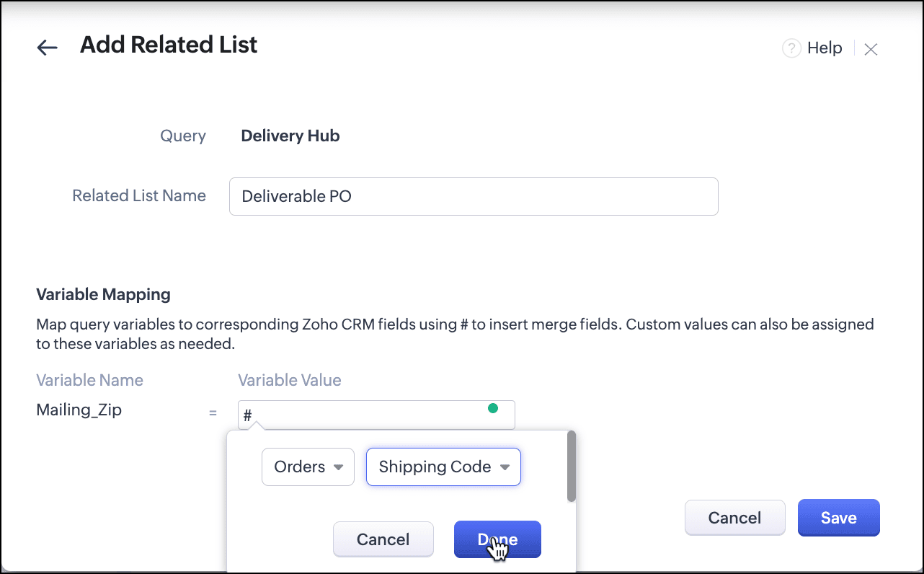924x574 pixels.
Task: Save the related list
Action: [838, 518]
